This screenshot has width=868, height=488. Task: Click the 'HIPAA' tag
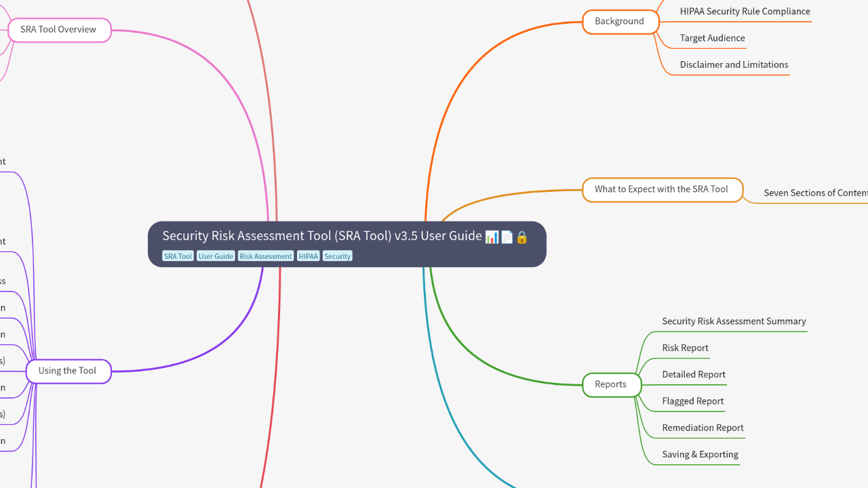(309, 256)
